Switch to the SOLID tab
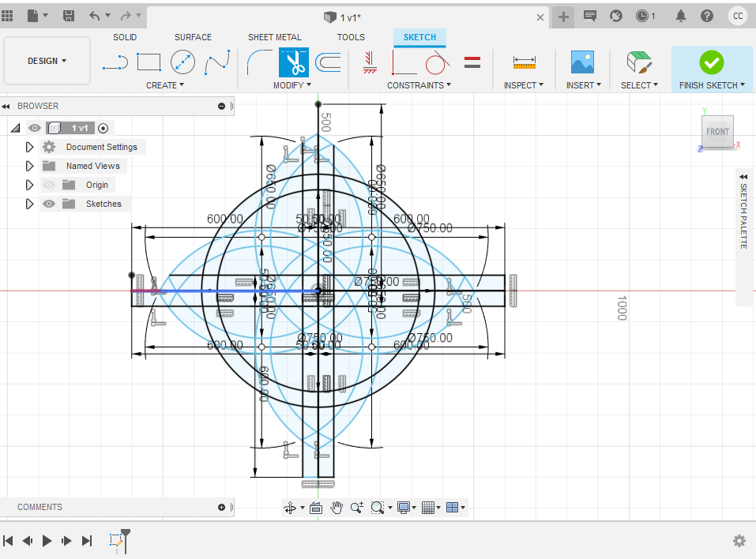 (x=125, y=37)
